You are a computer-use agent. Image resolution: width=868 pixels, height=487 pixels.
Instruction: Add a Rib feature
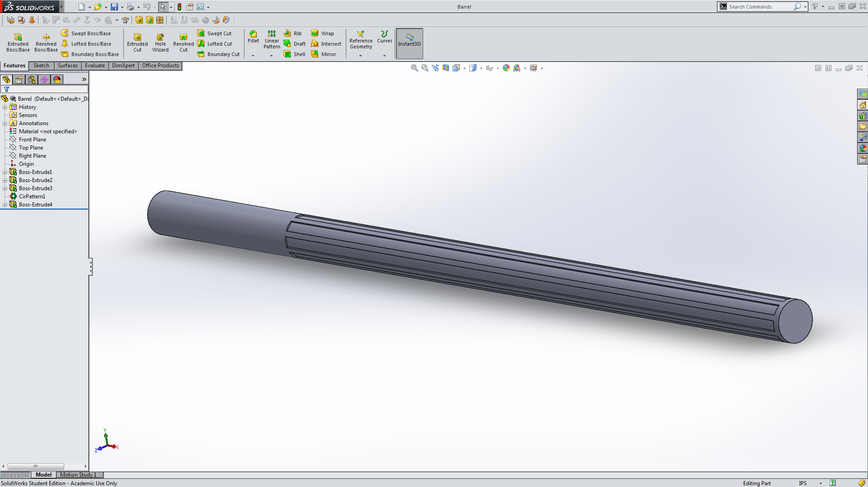click(292, 33)
